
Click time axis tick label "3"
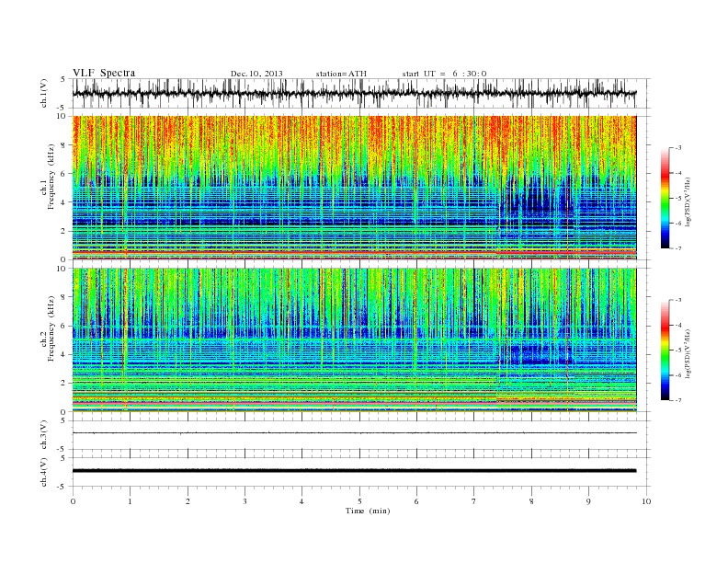pos(245,501)
